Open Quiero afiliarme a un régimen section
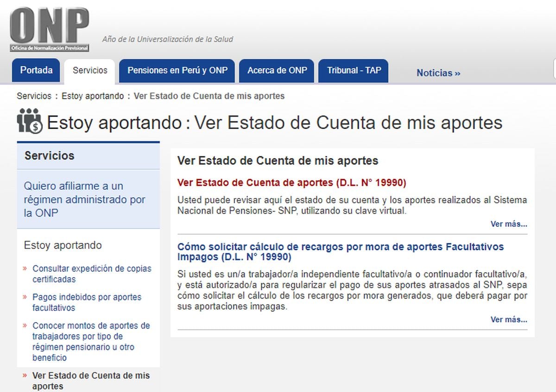 (85, 199)
